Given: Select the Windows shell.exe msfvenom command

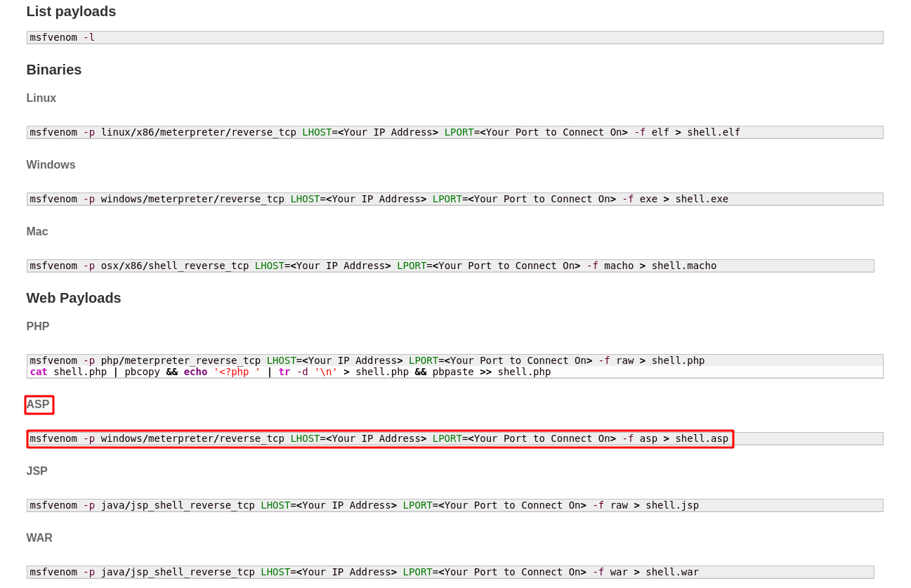Looking at the screenshot, I should [x=454, y=199].
